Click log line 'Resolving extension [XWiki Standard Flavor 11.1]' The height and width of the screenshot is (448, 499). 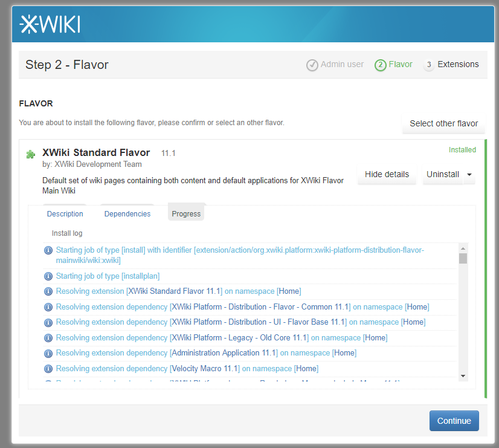tap(179, 291)
